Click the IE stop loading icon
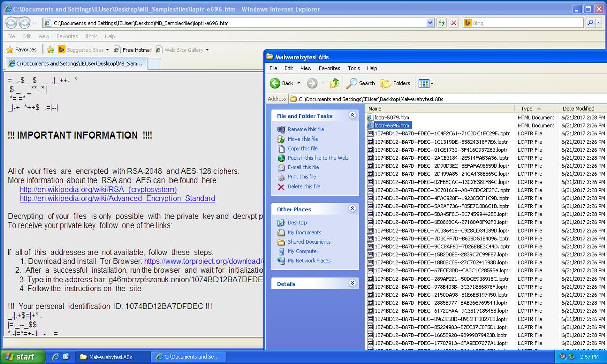Image resolution: width=607 pixels, height=364 pixels. (454, 23)
